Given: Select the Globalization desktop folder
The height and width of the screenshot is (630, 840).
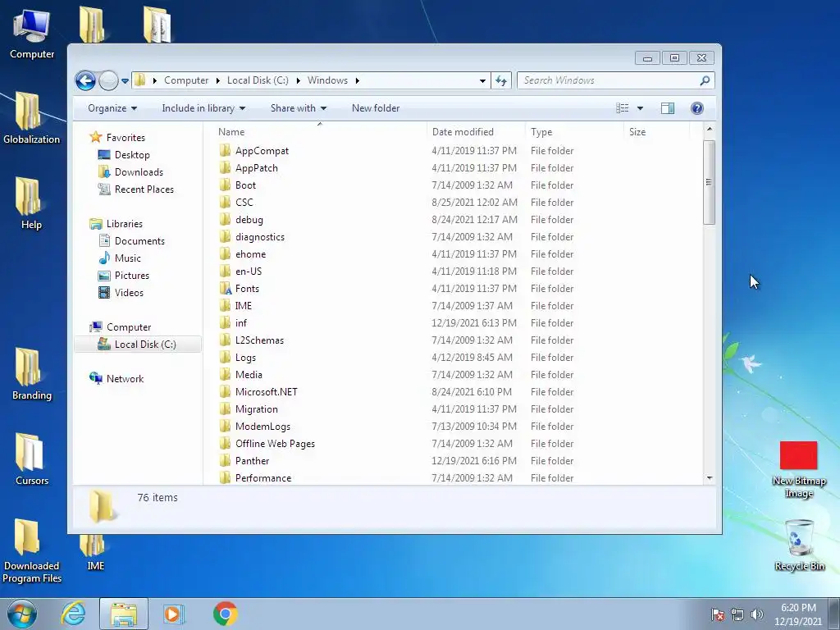Looking at the screenshot, I should 32,118.
